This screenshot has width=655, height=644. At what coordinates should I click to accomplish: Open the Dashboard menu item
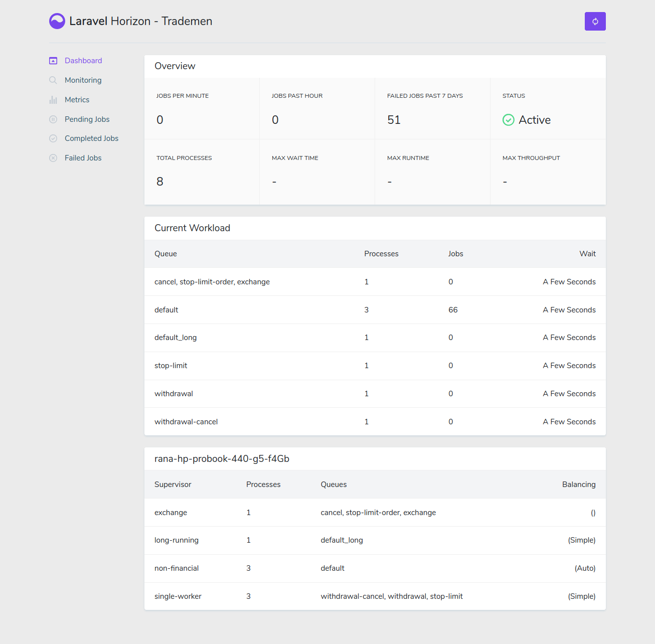click(x=83, y=61)
